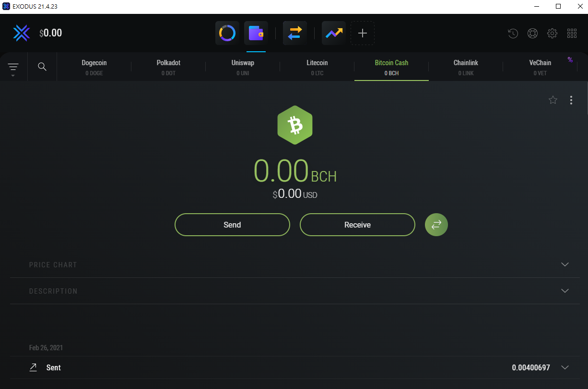
Task: Open the Settings gear icon
Action: coord(552,34)
